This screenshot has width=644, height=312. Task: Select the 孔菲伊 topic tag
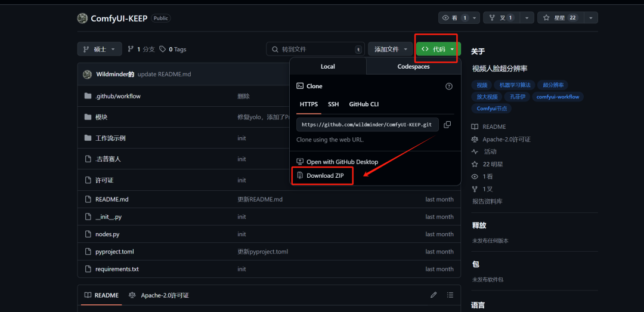pos(517,97)
